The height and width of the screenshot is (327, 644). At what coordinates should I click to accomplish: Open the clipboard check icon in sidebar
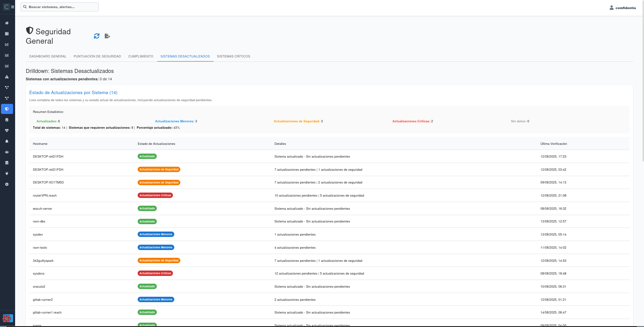click(x=7, y=120)
